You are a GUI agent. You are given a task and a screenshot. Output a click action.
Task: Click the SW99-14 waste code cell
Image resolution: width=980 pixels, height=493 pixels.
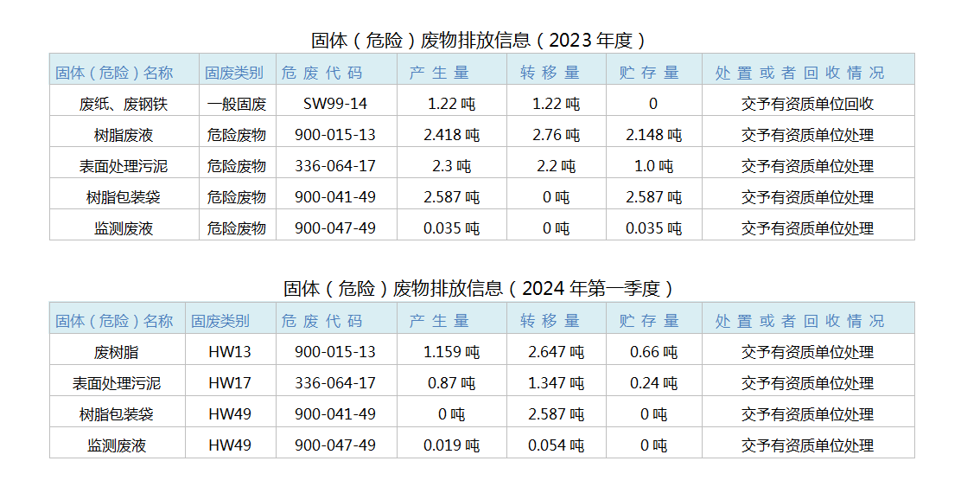pos(335,104)
